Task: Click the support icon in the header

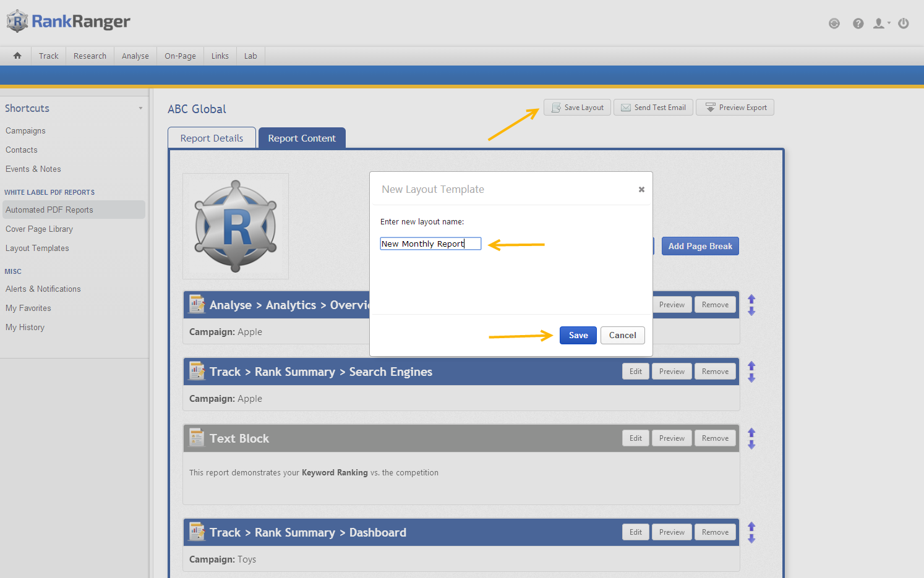Action: click(834, 23)
